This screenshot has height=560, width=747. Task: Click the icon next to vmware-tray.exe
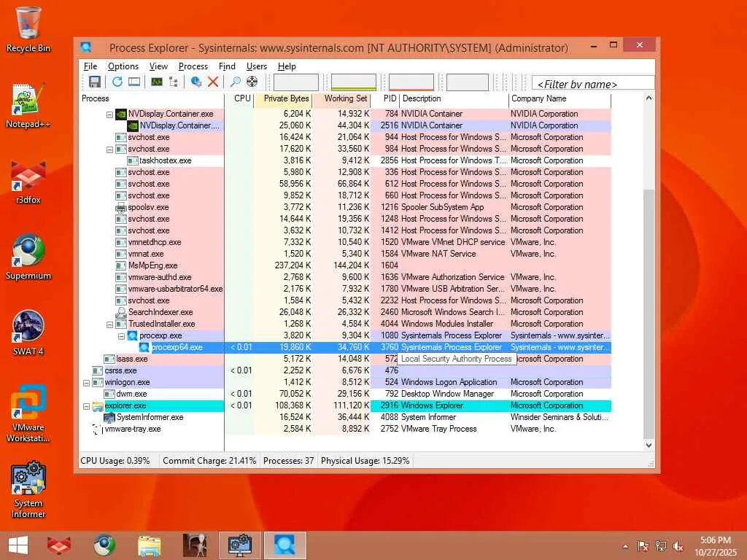pyautogui.click(x=98, y=429)
